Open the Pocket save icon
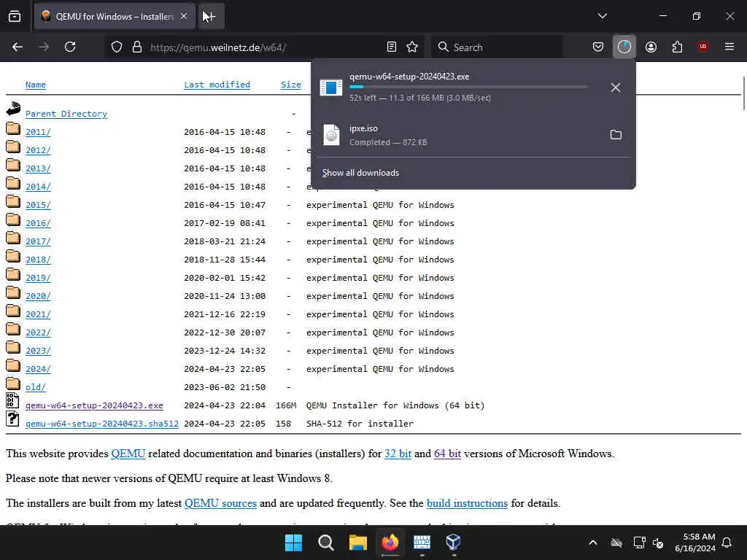This screenshot has width=747, height=560. click(598, 47)
